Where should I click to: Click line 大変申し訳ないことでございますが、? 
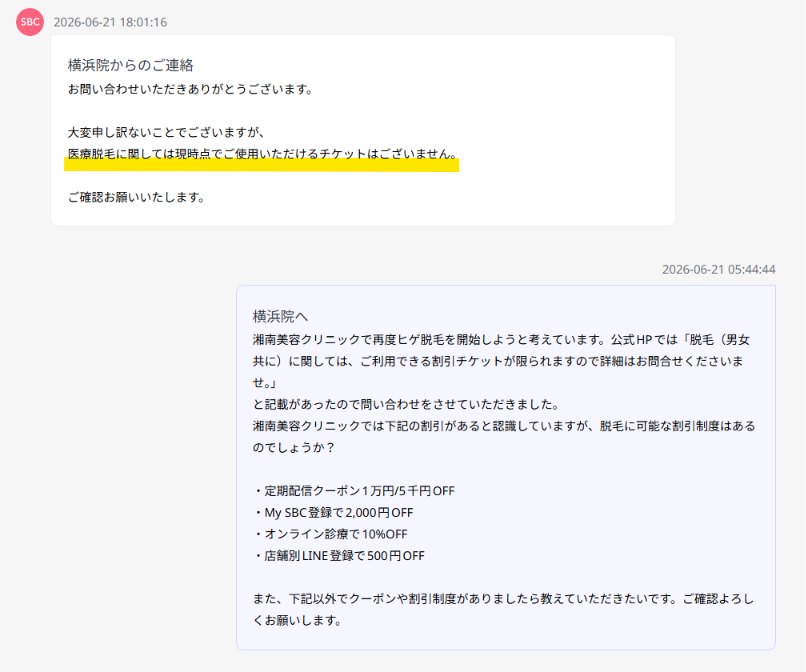click(166, 133)
